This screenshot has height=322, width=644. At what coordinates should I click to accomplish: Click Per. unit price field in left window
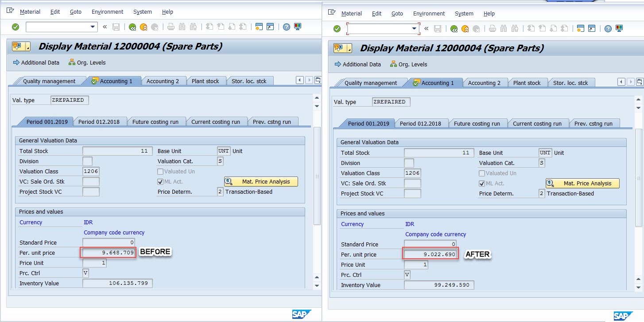tap(108, 253)
